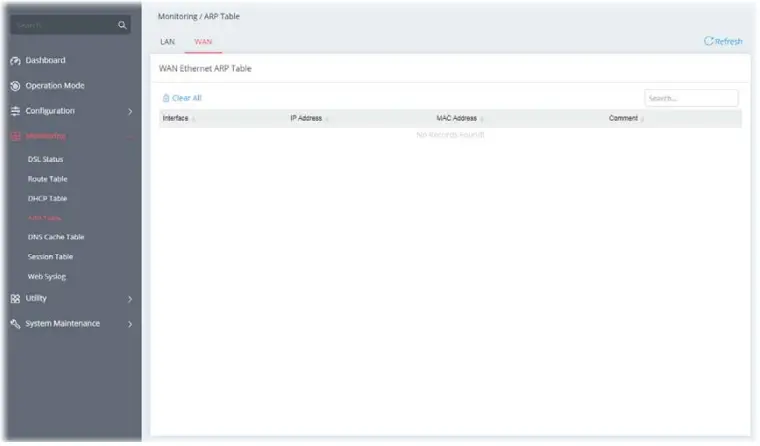Sort by IP Address column arrow
The width and height of the screenshot is (760, 446).
tap(327, 119)
